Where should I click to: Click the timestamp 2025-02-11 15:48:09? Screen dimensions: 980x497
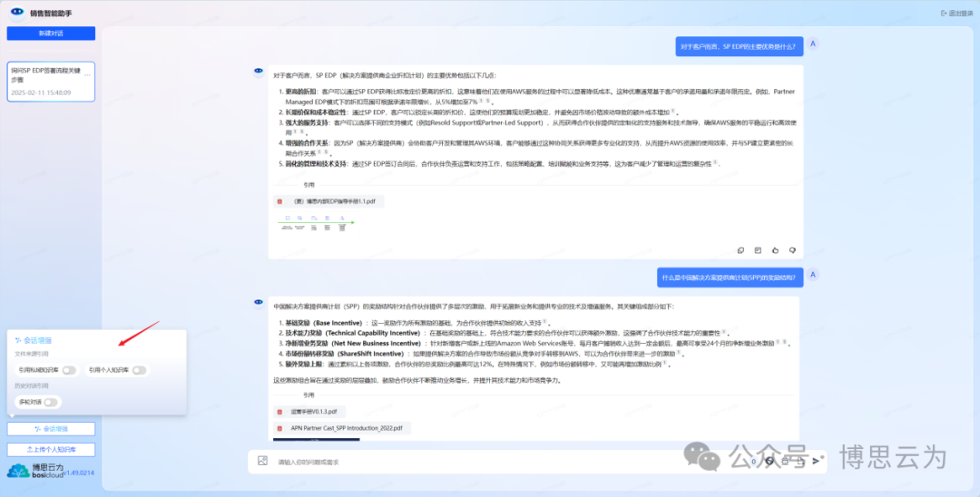click(41, 93)
